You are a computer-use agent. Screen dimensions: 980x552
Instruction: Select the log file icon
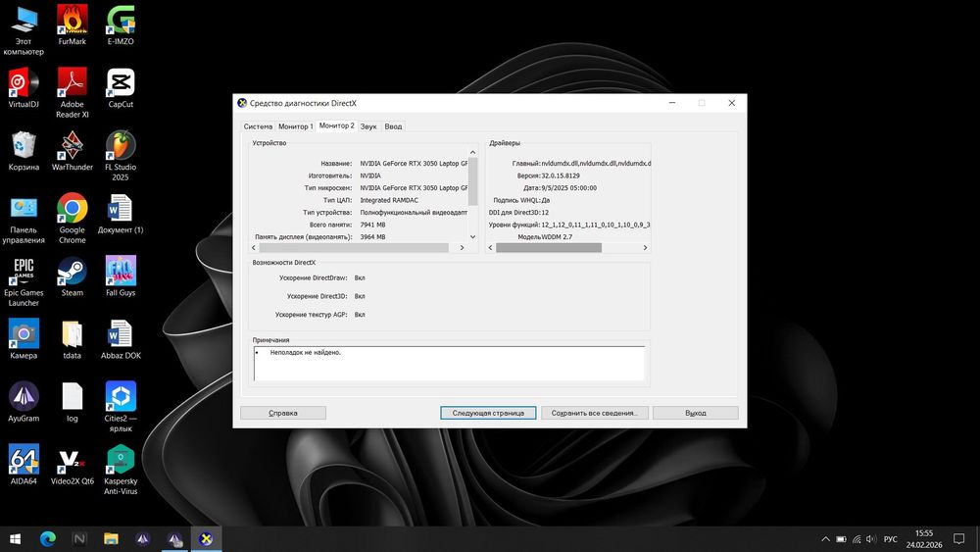pos(72,403)
